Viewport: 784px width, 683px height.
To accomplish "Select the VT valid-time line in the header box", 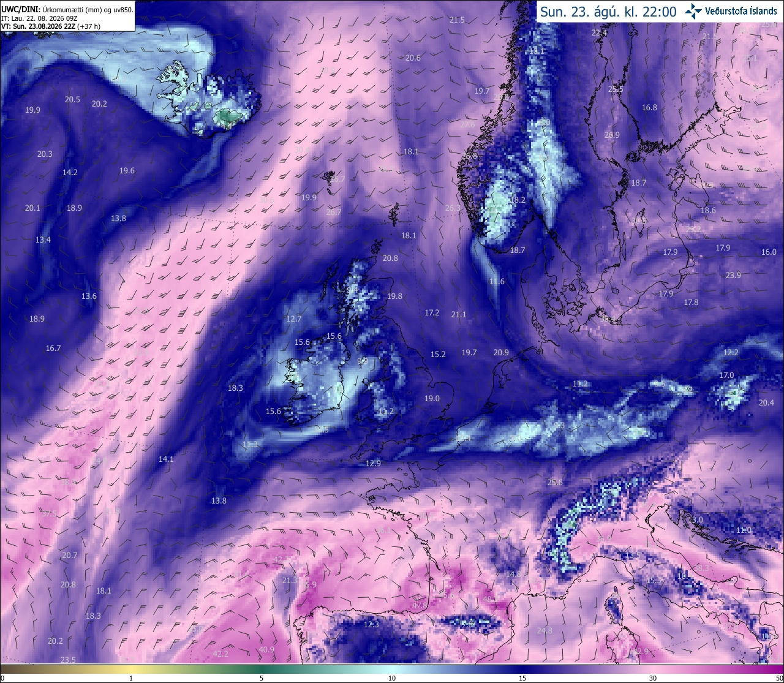I will pyautogui.click(x=51, y=26).
